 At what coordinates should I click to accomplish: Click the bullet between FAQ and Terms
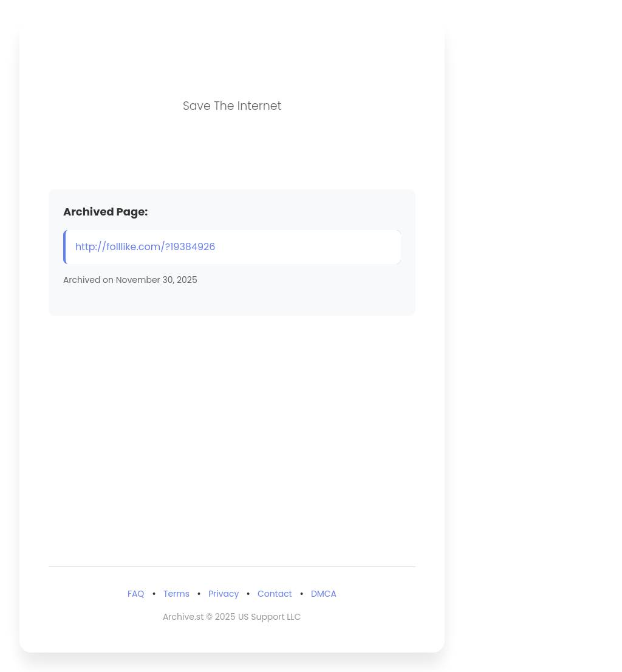coord(154,594)
